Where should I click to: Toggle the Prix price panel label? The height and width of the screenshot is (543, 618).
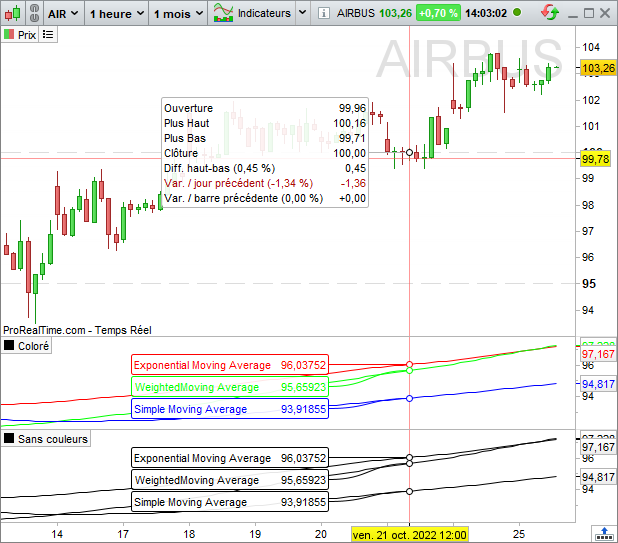point(20,35)
